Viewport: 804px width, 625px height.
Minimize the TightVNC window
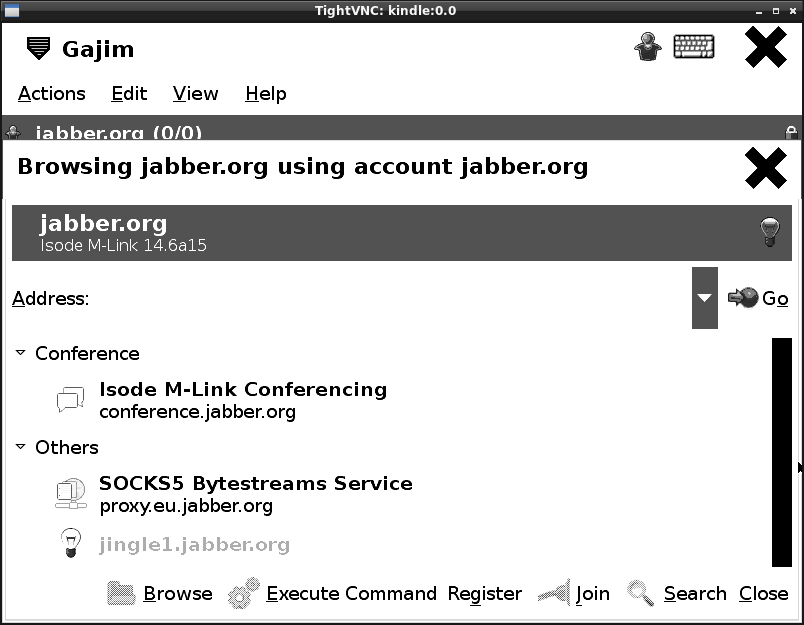pos(759,11)
